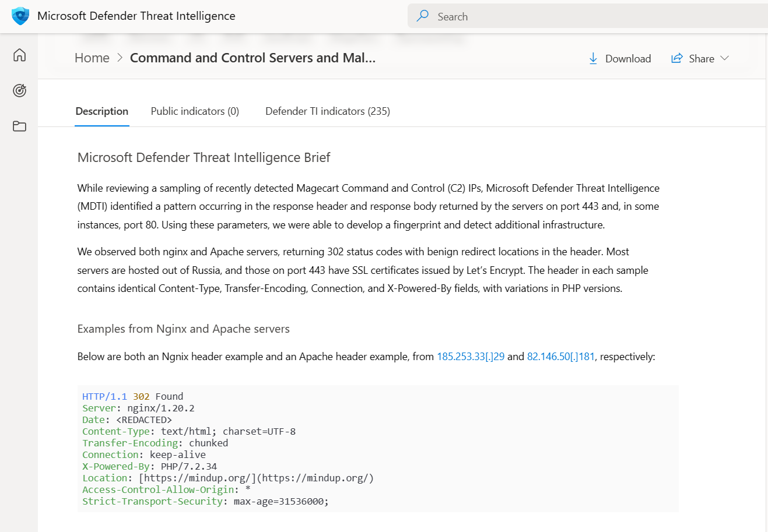Open the Intel profiles target icon

click(x=19, y=90)
